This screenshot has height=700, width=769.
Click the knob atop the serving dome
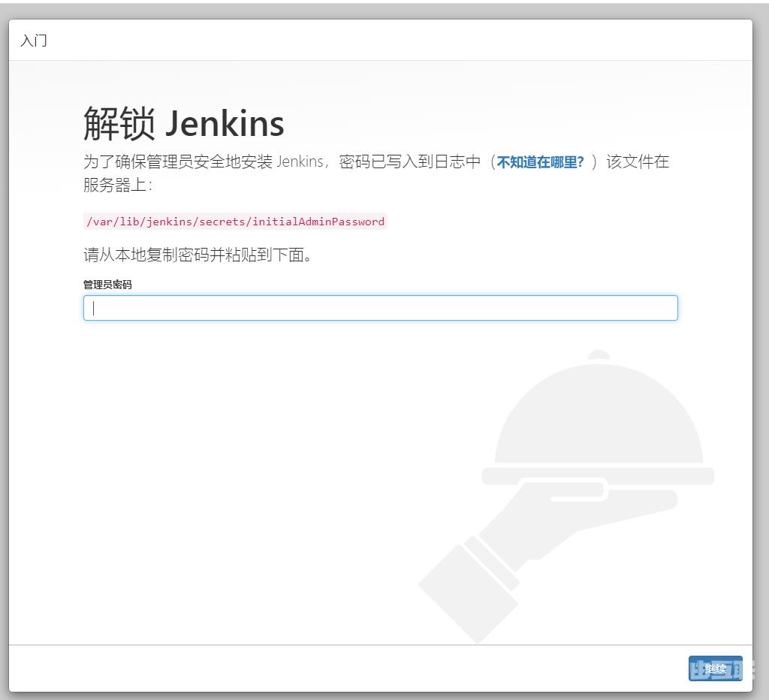tap(599, 355)
